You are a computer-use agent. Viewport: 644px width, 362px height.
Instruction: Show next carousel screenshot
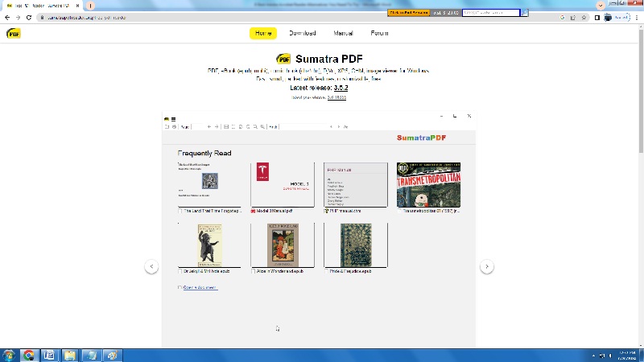pos(487,266)
